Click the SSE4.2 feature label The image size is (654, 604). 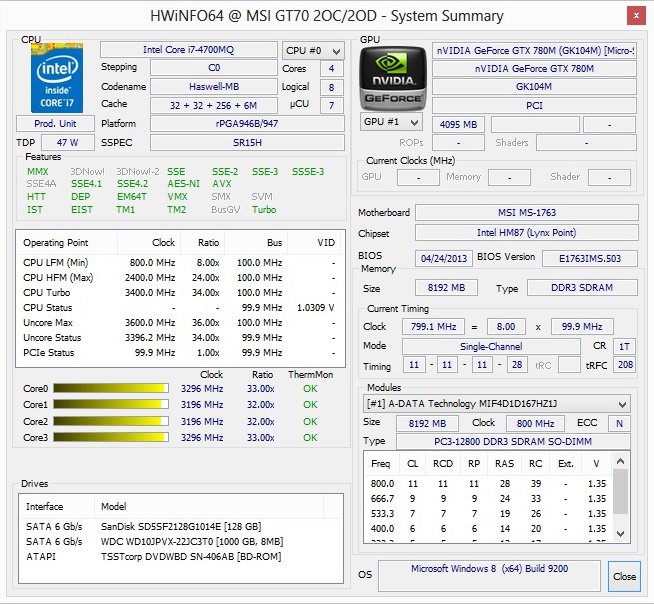tap(132, 184)
